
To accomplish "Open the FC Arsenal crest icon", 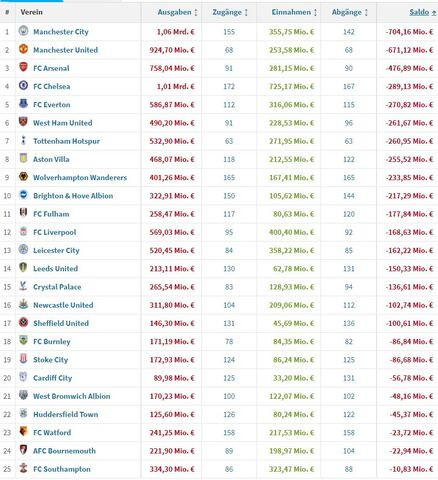I will [23, 67].
